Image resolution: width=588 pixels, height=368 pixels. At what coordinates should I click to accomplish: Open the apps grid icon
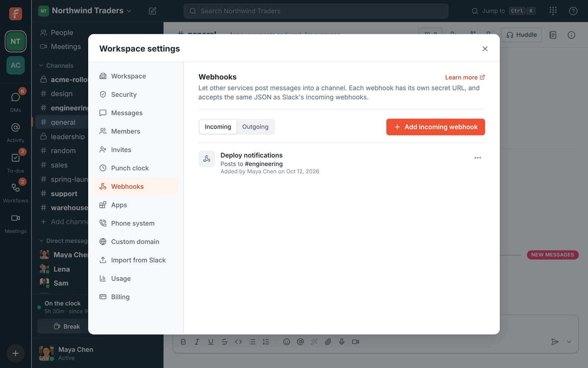point(553,11)
